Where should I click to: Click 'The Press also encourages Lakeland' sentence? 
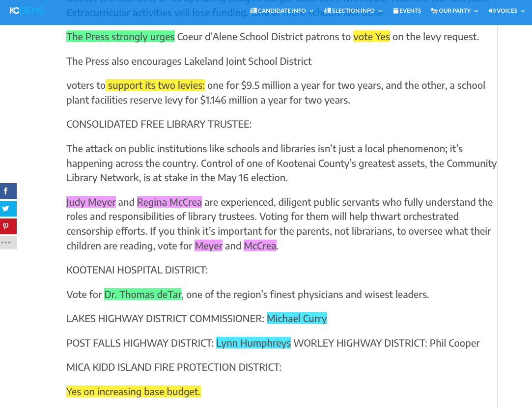tap(189, 61)
